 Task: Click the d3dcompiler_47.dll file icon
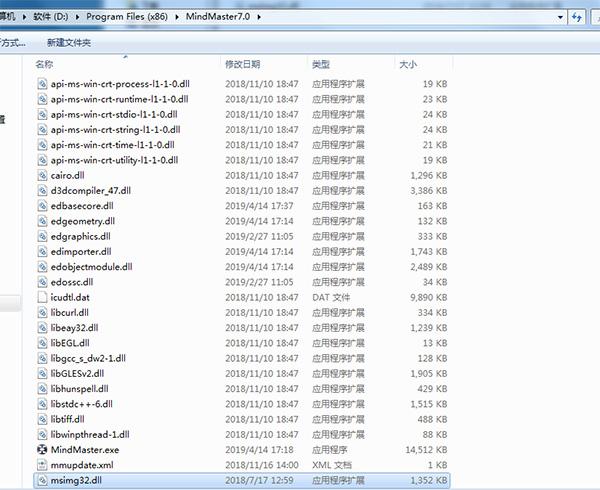(42, 190)
